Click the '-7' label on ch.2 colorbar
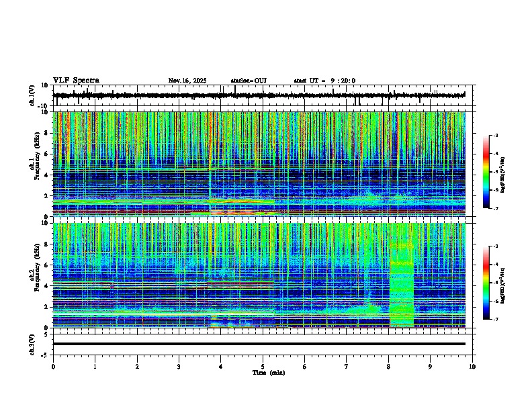This screenshot has height=411, width=532. pos(495,319)
